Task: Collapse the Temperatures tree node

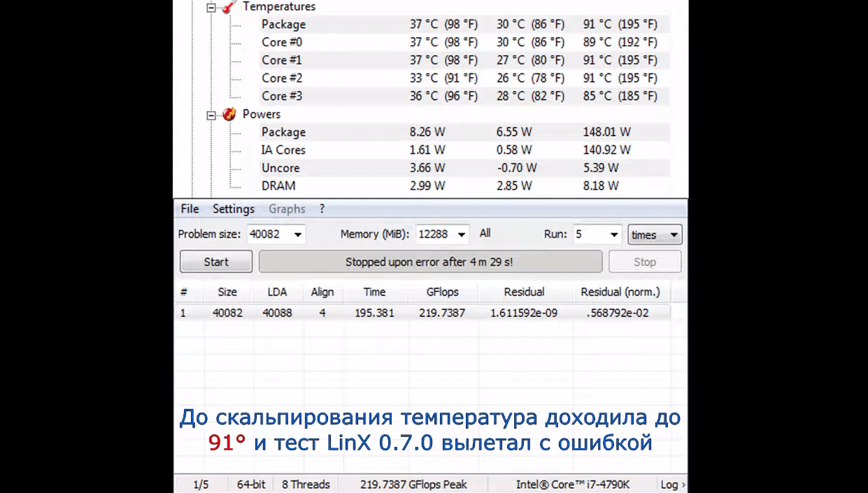Action: click(x=211, y=8)
